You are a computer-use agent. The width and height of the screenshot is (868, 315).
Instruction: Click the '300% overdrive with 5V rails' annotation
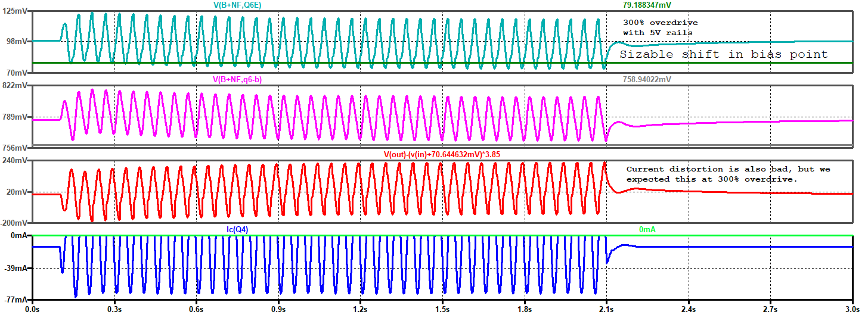click(x=660, y=27)
